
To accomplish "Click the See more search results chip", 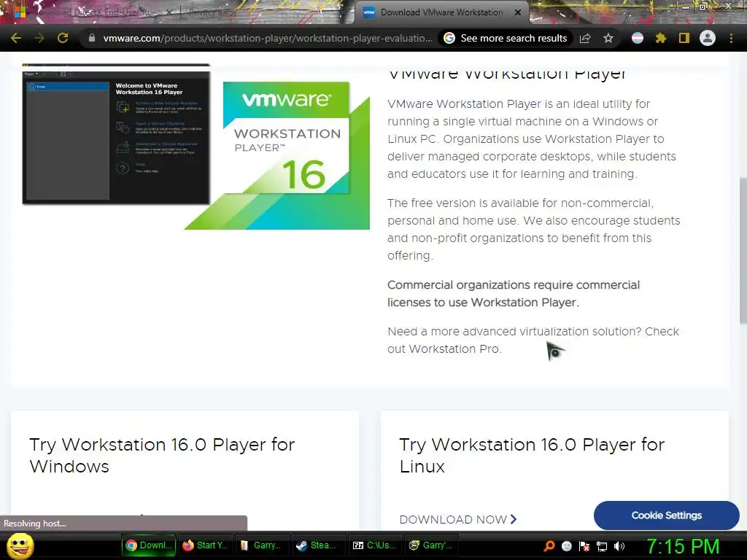I will tap(505, 38).
